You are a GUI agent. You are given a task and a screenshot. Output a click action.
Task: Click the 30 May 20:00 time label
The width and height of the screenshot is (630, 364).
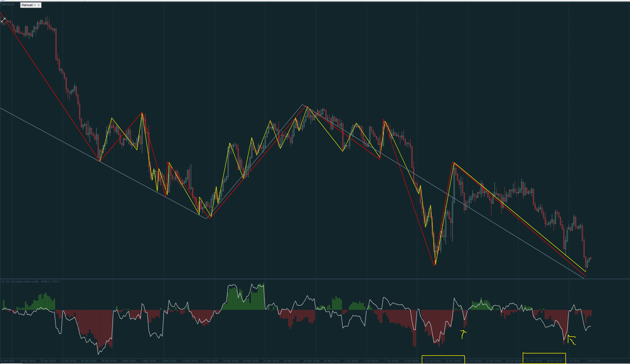click(332, 361)
